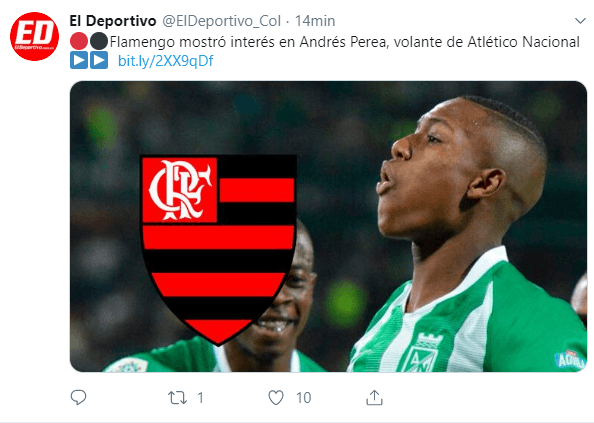Click the first blue play-arrow emoji
Screen dimensions: 594x423
(x=79, y=61)
